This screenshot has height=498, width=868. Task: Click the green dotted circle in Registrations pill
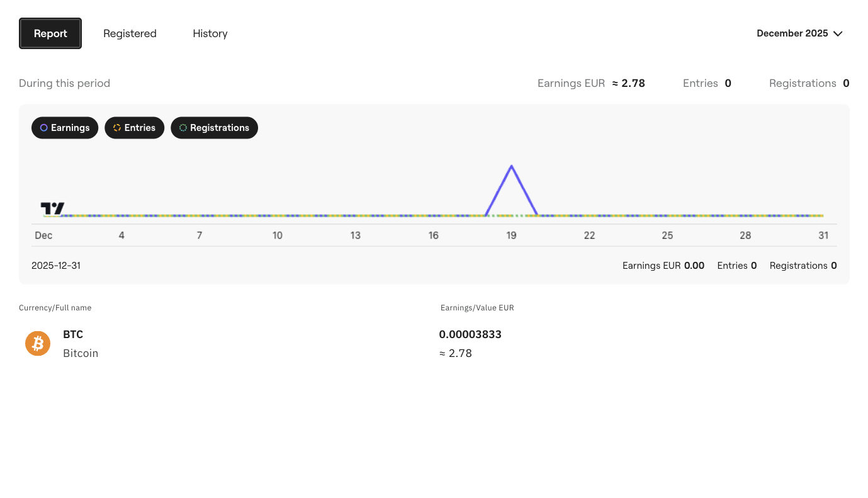[x=183, y=128]
